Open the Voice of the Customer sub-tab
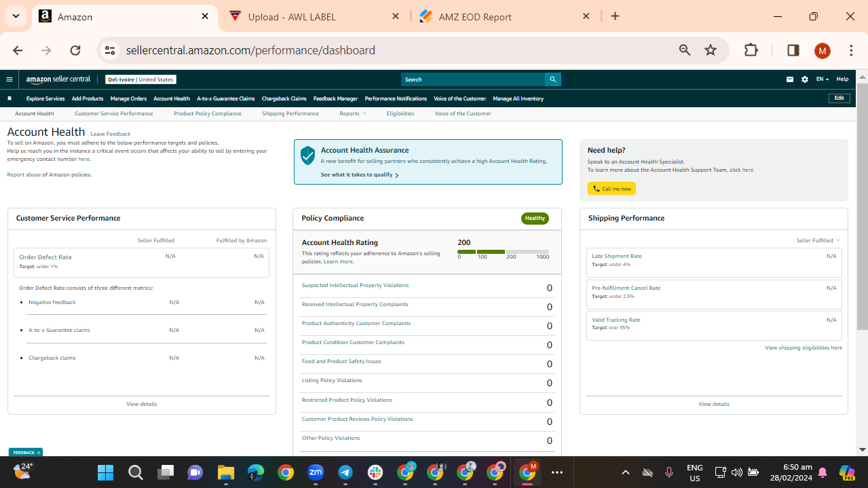This screenshot has width=868, height=488. (463, 113)
